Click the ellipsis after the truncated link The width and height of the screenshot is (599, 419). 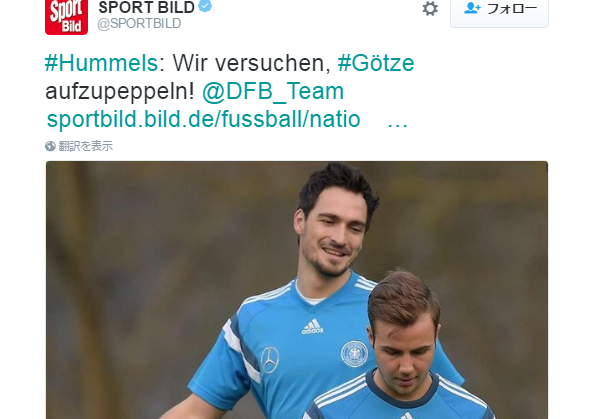click(x=397, y=125)
